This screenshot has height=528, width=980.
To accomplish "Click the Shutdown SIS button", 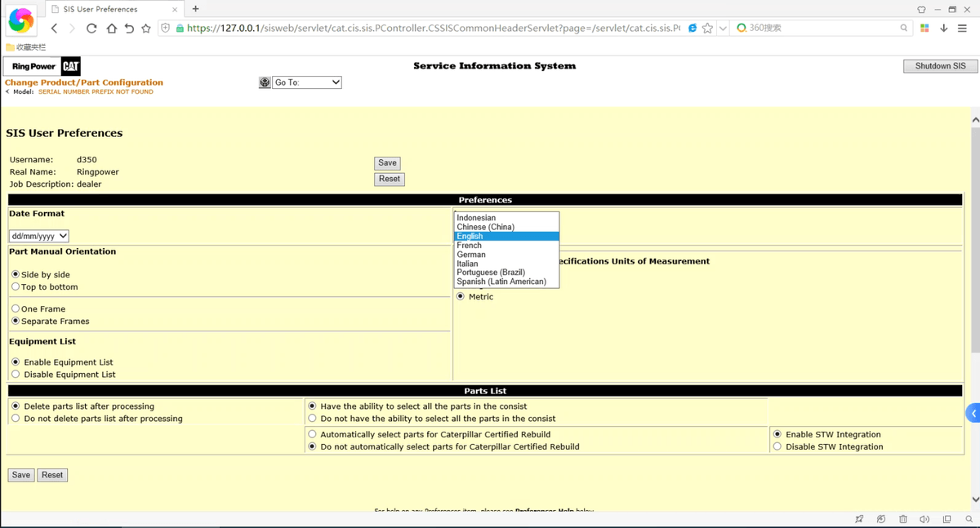I will [x=940, y=66].
